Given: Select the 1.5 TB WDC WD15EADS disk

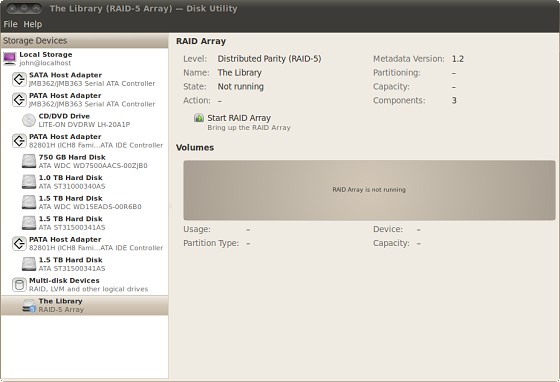Looking at the screenshot, I should (x=84, y=202).
